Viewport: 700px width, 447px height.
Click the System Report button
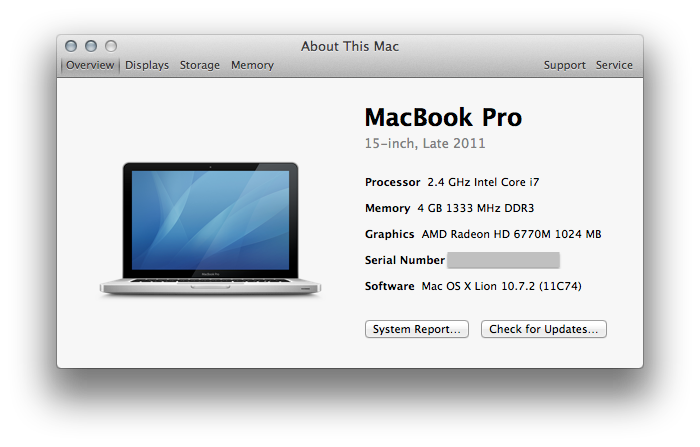pyautogui.click(x=417, y=329)
